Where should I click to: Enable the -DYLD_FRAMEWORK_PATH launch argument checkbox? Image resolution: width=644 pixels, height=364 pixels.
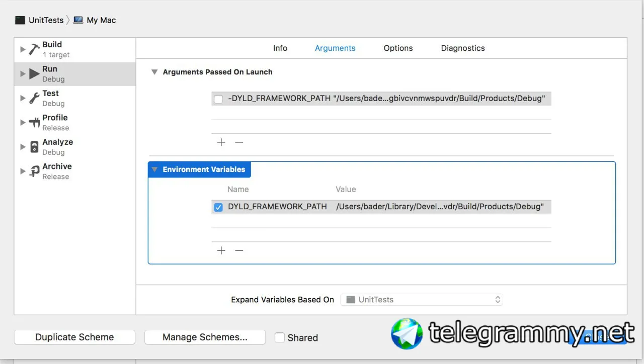[218, 99]
